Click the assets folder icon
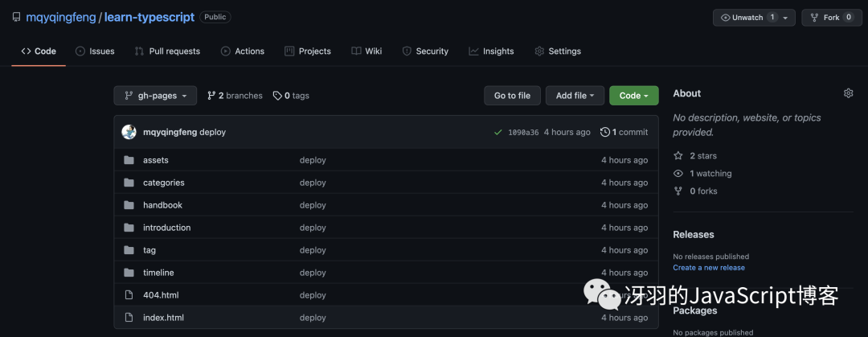 [x=129, y=160]
